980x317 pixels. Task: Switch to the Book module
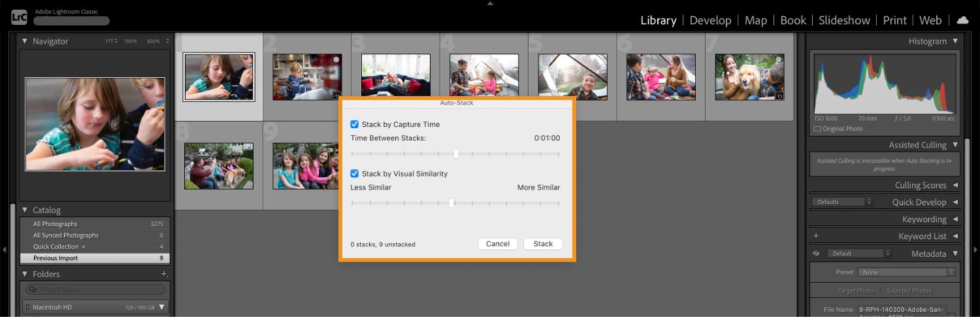tap(793, 20)
